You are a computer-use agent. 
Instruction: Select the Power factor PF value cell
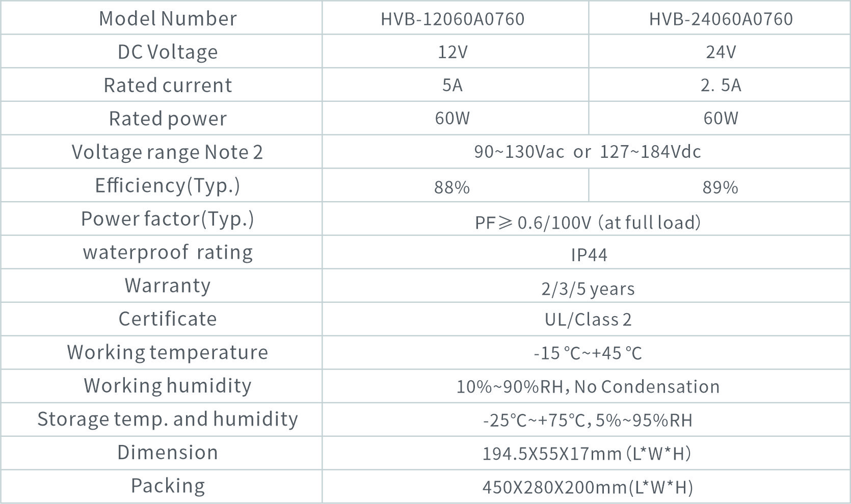[588, 222]
